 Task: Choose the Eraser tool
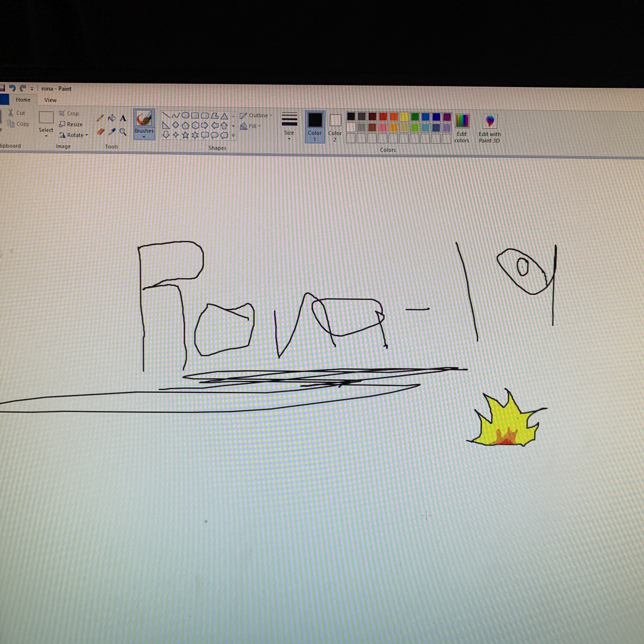(100, 132)
